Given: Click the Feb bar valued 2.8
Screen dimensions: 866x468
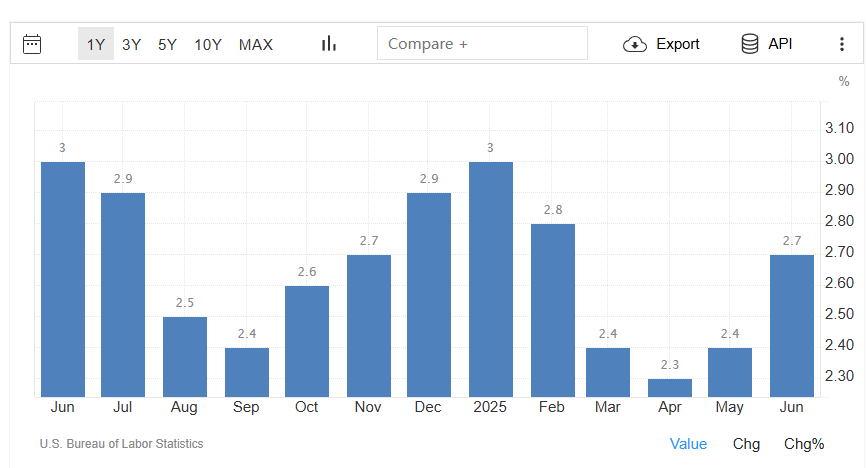Looking at the screenshot, I should coord(553,310).
